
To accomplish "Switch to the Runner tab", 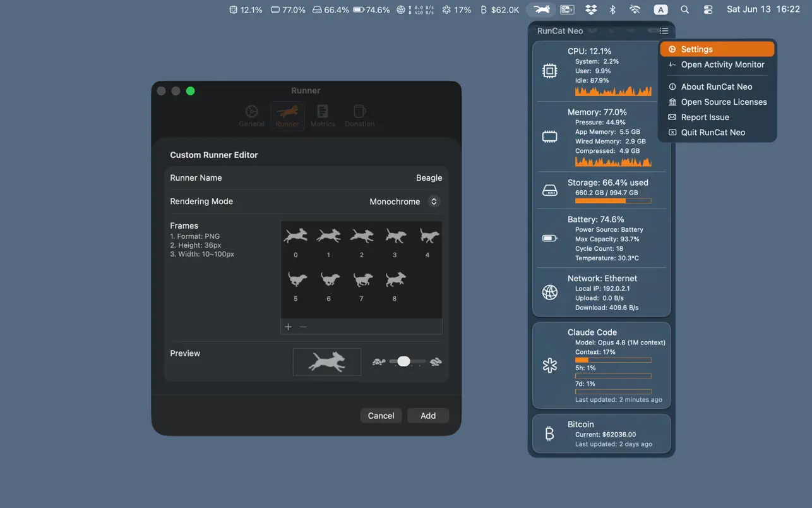I will click(287, 116).
